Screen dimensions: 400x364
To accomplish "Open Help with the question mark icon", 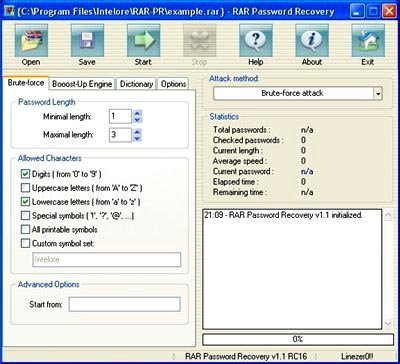I will [256, 40].
